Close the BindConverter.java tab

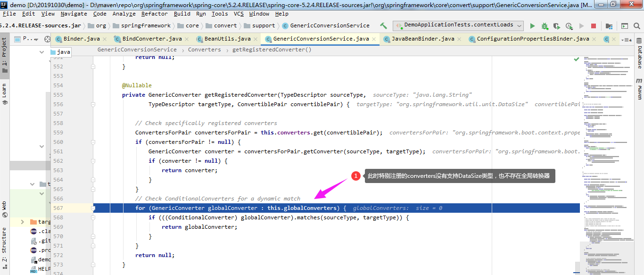tap(187, 39)
